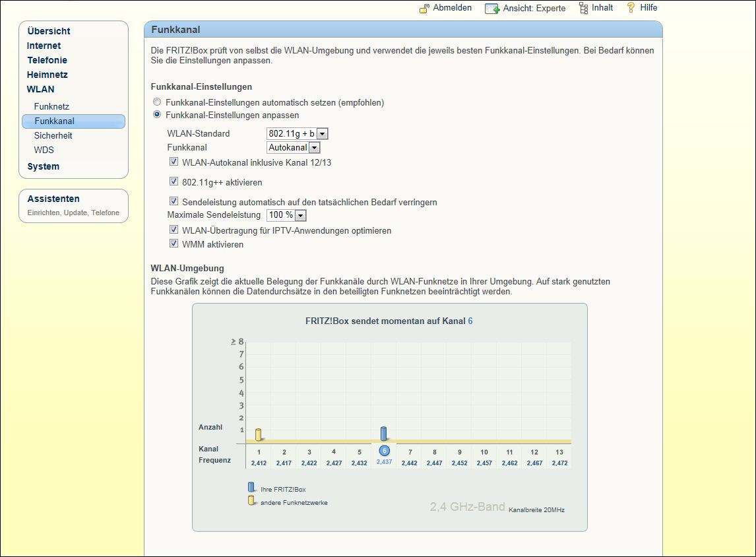756x557 pixels.
Task: Click 'Einrichten, Update, Telefone' subtitle
Action: click(73, 213)
